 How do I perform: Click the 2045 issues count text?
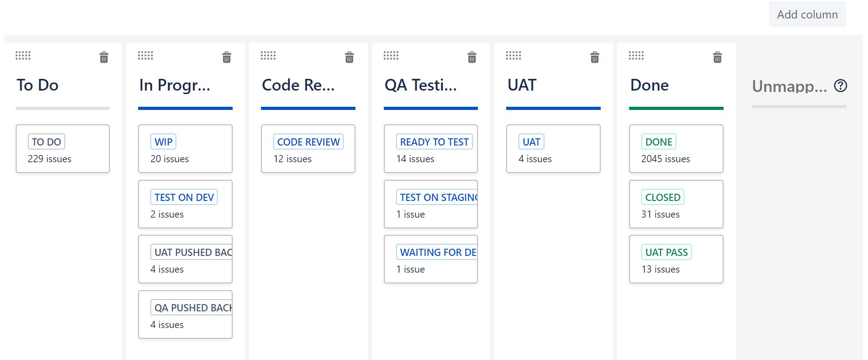tap(666, 159)
